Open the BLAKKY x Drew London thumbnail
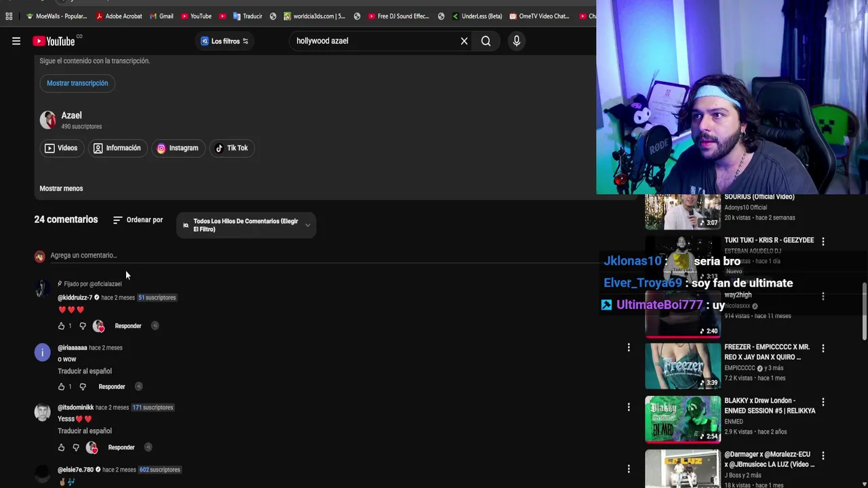Screen dimensions: 868x488 (x=683, y=420)
